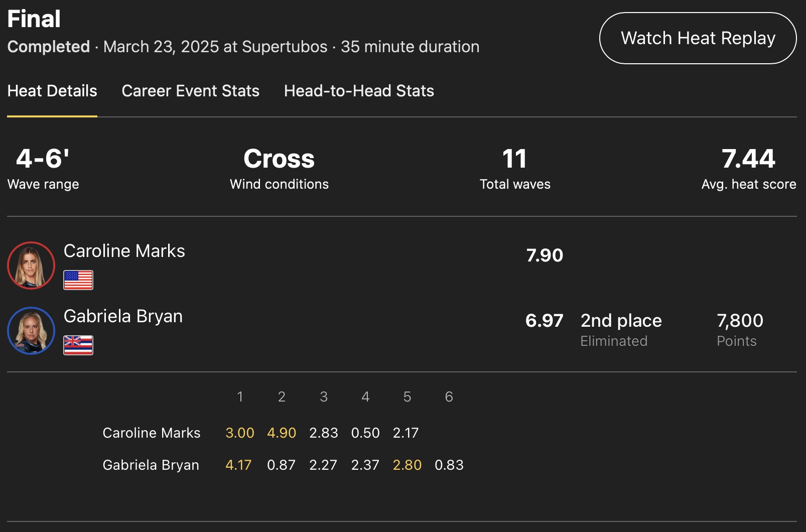Open Gabriela Bryan athlete name link
806x532 pixels.
point(123,316)
